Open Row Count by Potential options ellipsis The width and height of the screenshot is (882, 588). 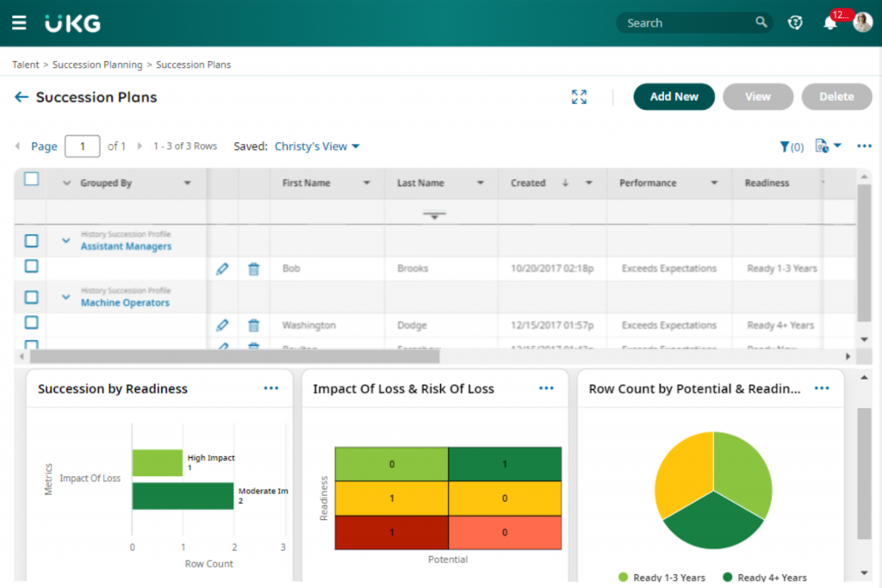pos(822,388)
